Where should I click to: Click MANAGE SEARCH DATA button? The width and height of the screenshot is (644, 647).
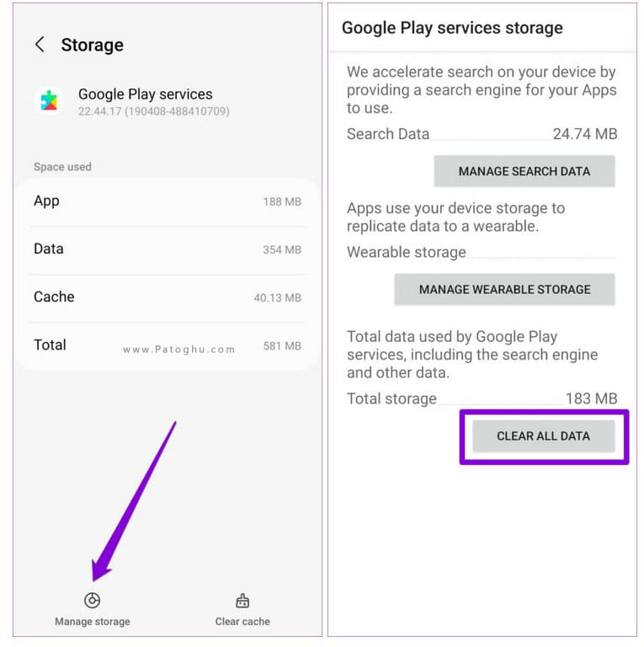524,171
